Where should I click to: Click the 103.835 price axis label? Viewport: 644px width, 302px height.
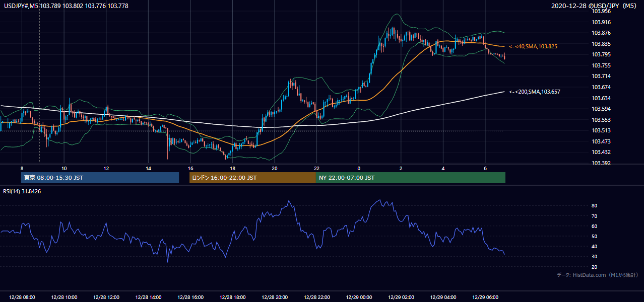point(600,44)
